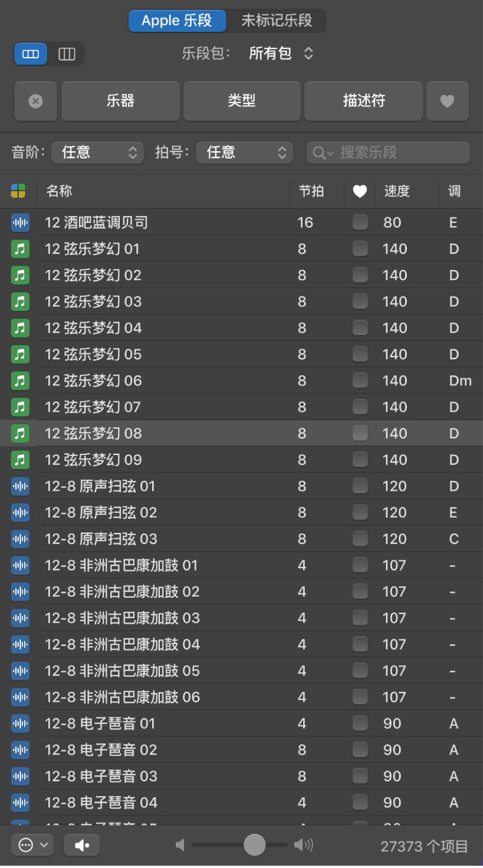This screenshot has height=868, width=483.
Task: Click the 搜索乐段 search field
Action: coord(388,153)
